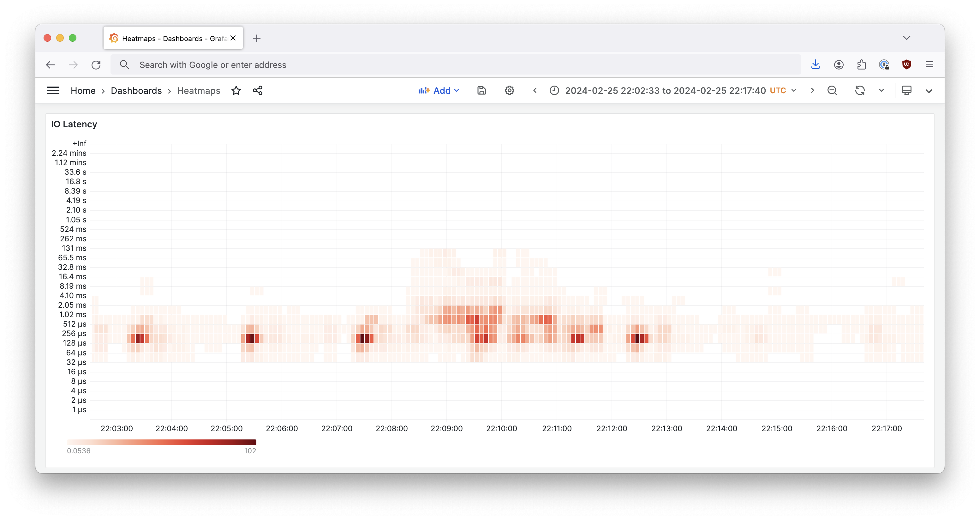The image size is (980, 520).
Task: Toggle kiosk TV display mode
Action: pos(906,91)
